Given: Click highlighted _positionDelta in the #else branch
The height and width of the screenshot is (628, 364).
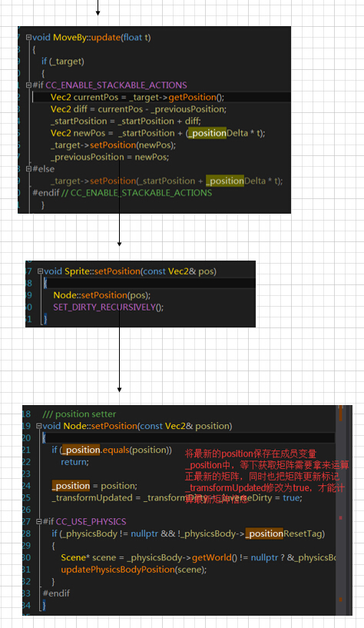Looking at the screenshot, I should [225, 181].
